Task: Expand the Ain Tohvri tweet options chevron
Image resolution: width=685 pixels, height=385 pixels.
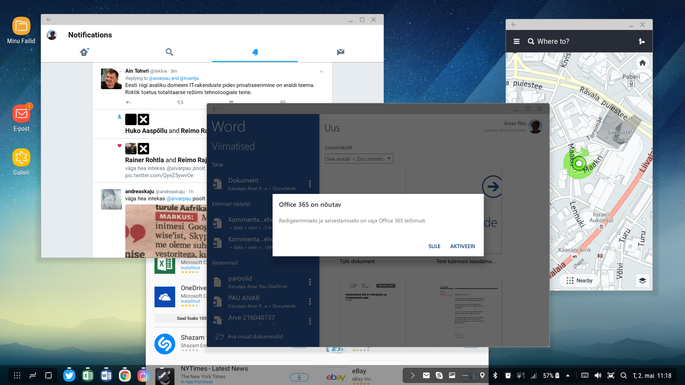Action: click(x=321, y=72)
